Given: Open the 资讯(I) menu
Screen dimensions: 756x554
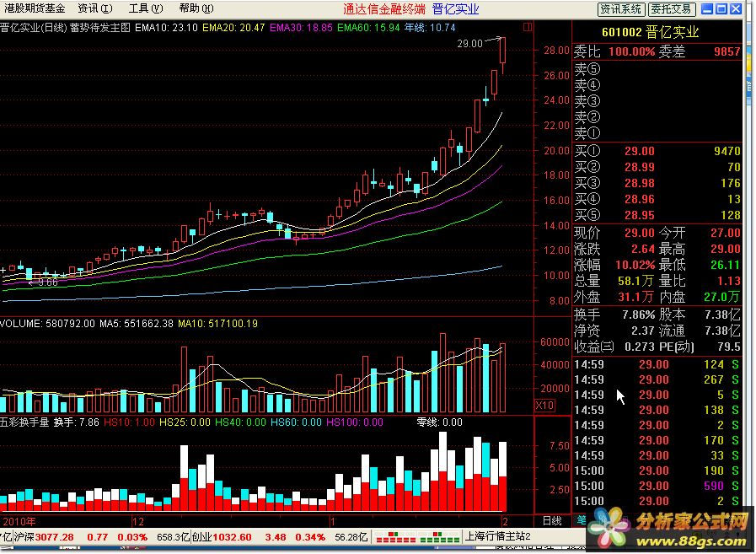Looking at the screenshot, I should tap(94, 8).
